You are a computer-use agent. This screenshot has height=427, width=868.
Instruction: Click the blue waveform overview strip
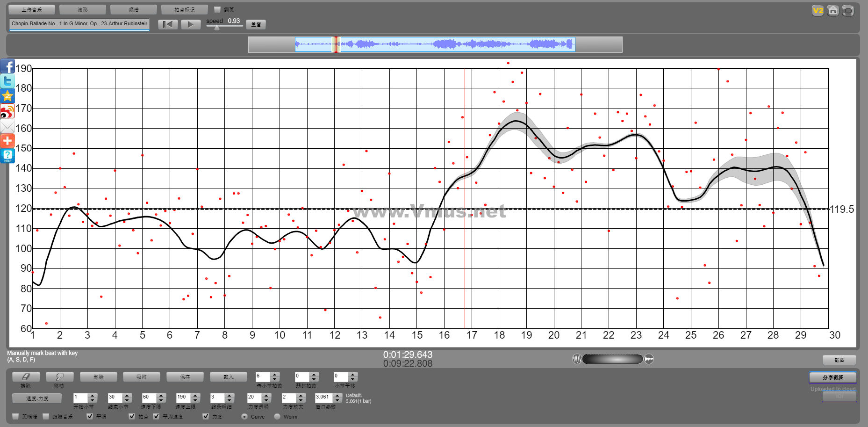tap(435, 44)
